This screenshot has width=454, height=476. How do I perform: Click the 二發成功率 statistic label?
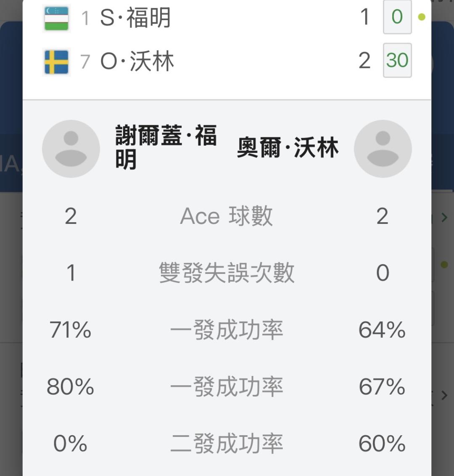point(227,444)
